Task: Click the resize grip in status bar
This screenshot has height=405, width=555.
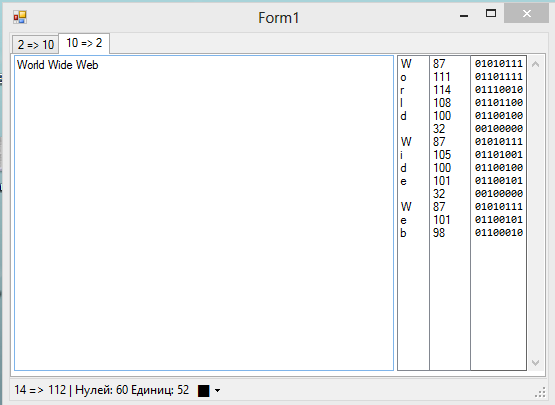Action: [x=540, y=392]
